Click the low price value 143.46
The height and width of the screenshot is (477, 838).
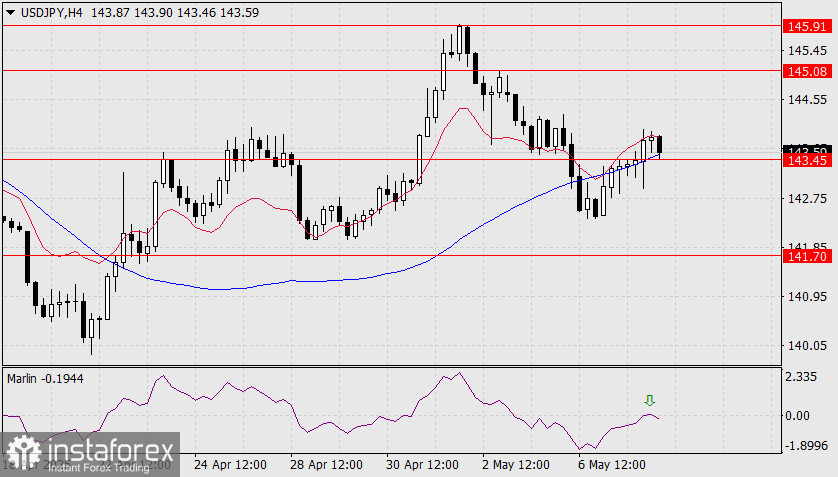196,12
